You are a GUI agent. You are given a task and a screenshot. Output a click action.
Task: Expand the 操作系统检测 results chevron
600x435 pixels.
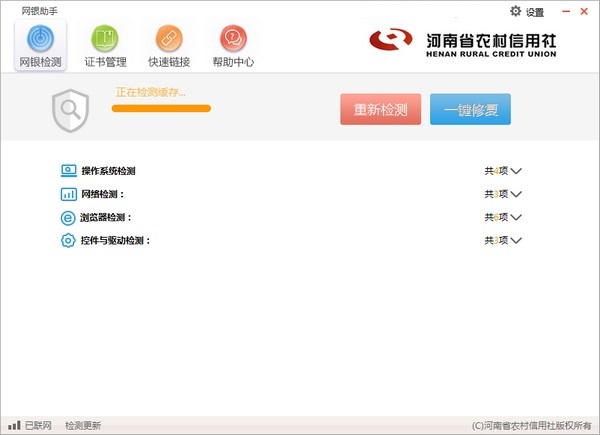coord(516,171)
